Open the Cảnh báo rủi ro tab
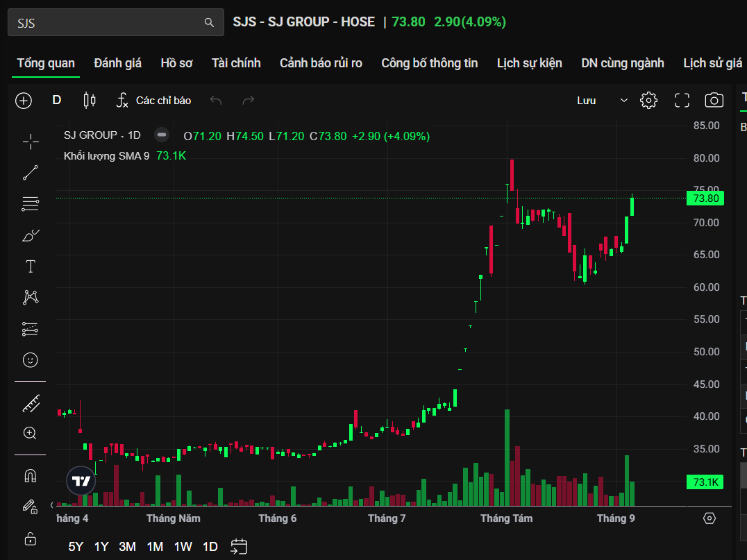Viewport: 747px width, 560px height. [321, 63]
